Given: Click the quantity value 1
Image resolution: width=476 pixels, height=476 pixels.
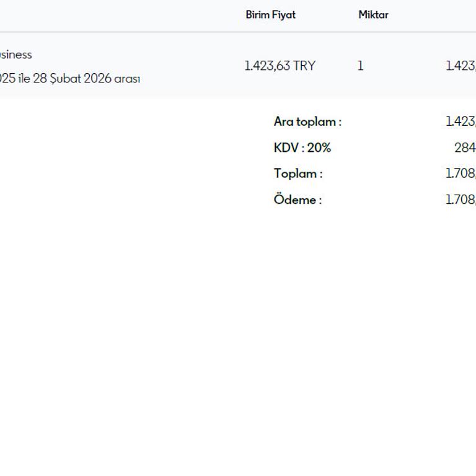Looking at the screenshot, I should pos(360,66).
